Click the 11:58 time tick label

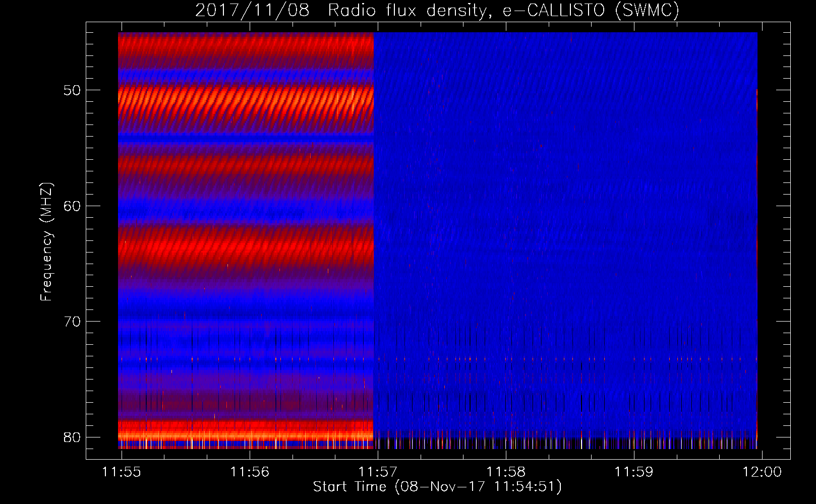tap(506, 472)
